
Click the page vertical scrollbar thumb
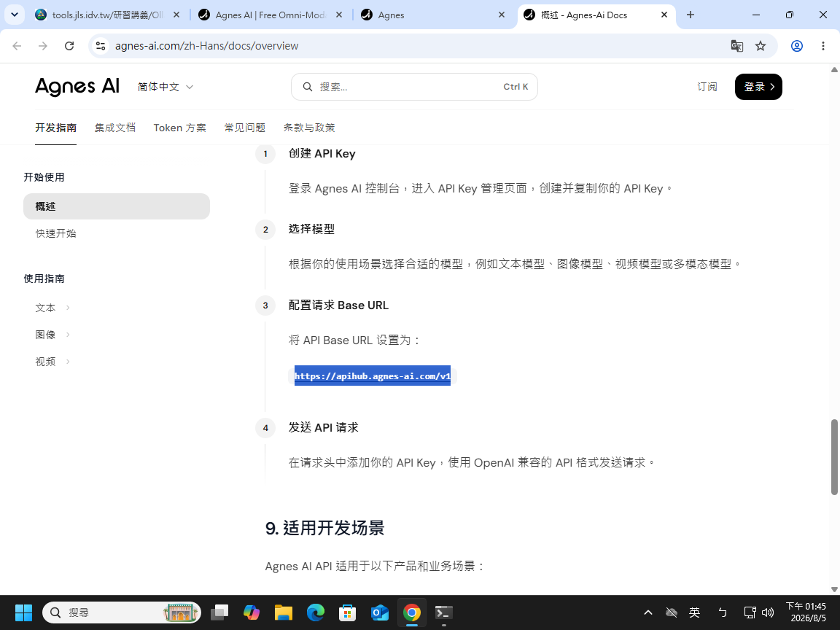point(834,457)
